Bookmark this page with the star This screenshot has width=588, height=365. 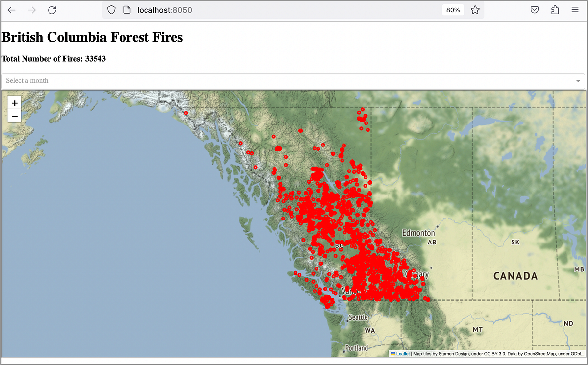475,10
